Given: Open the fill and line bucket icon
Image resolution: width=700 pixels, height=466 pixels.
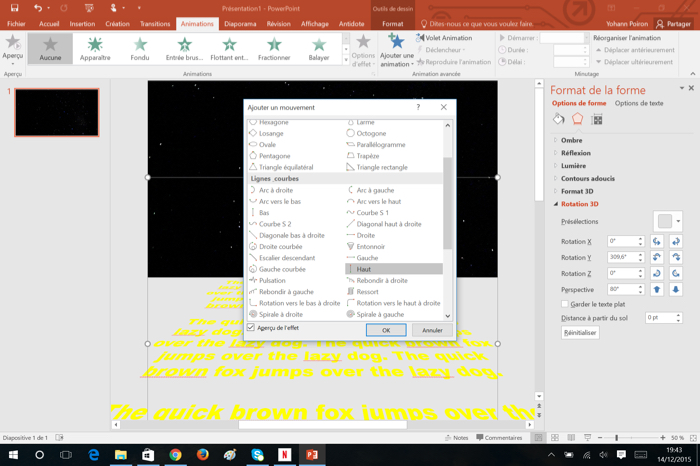Looking at the screenshot, I should 559,119.
